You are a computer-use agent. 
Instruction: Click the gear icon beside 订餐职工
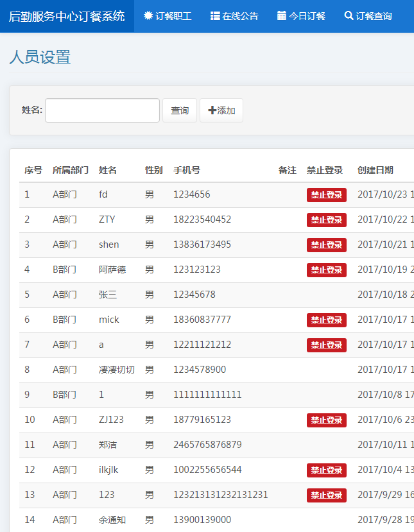tap(148, 16)
